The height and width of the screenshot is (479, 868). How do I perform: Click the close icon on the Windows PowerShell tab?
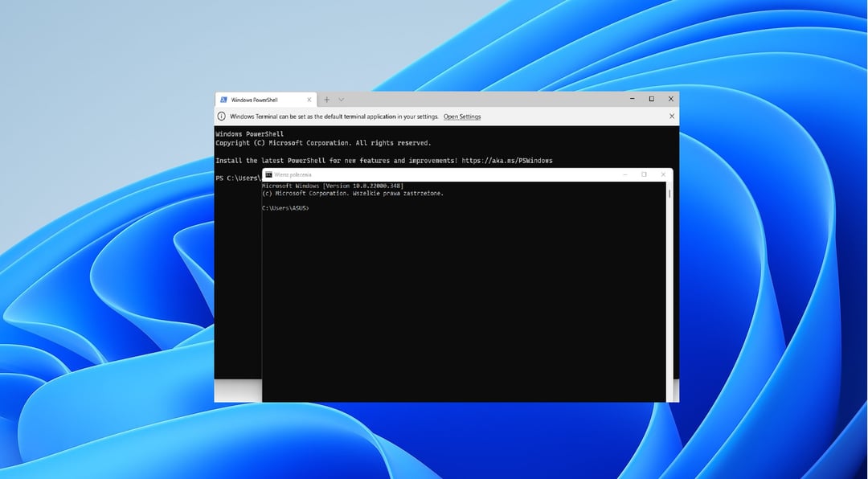309,99
